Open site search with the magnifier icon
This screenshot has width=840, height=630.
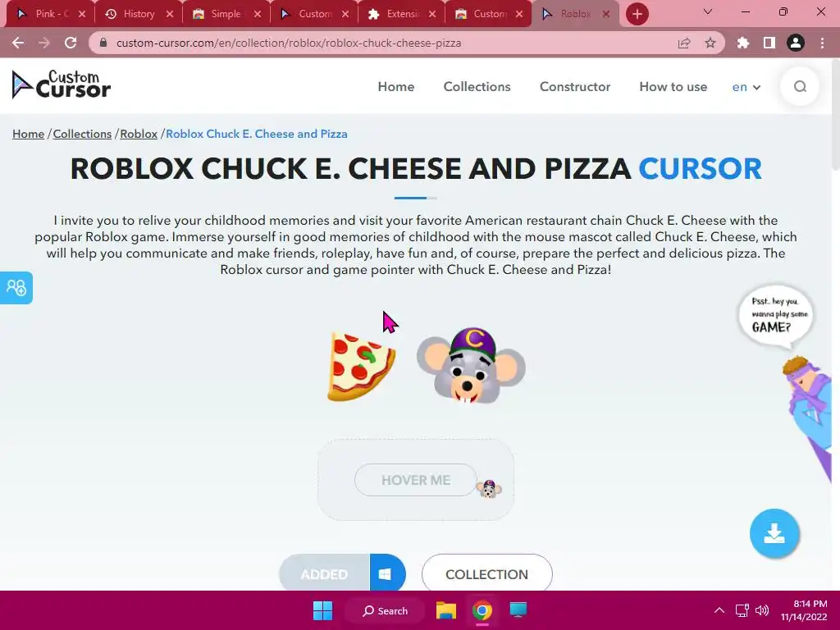(x=800, y=86)
